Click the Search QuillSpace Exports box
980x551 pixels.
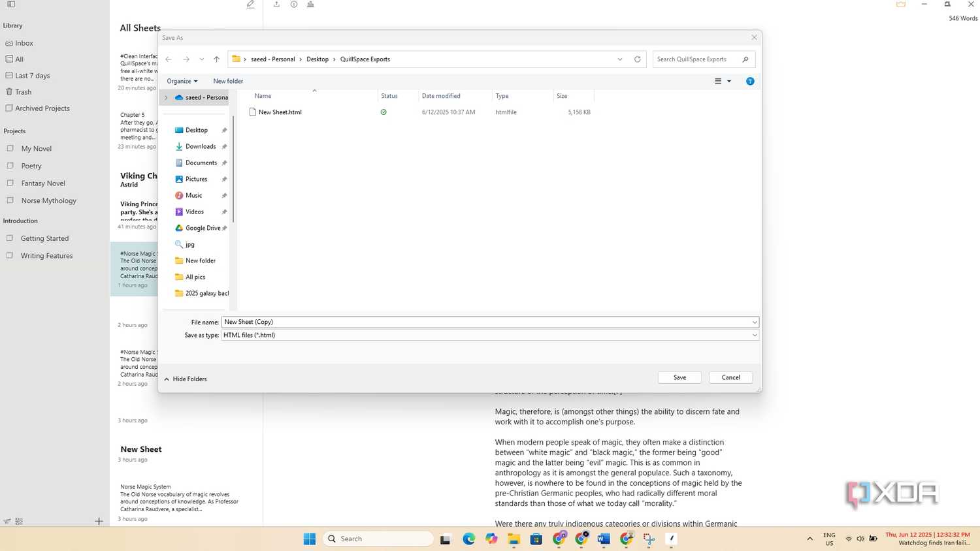pos(704,59)
